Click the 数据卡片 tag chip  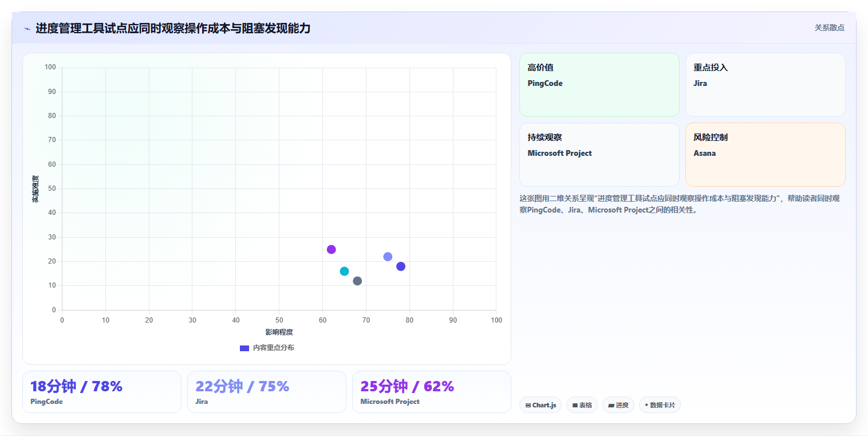click(660, 405)
